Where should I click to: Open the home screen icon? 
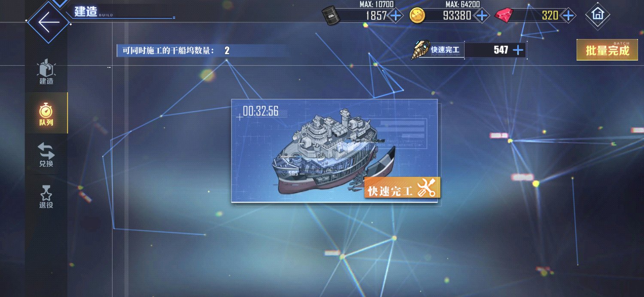coord(598,14)
